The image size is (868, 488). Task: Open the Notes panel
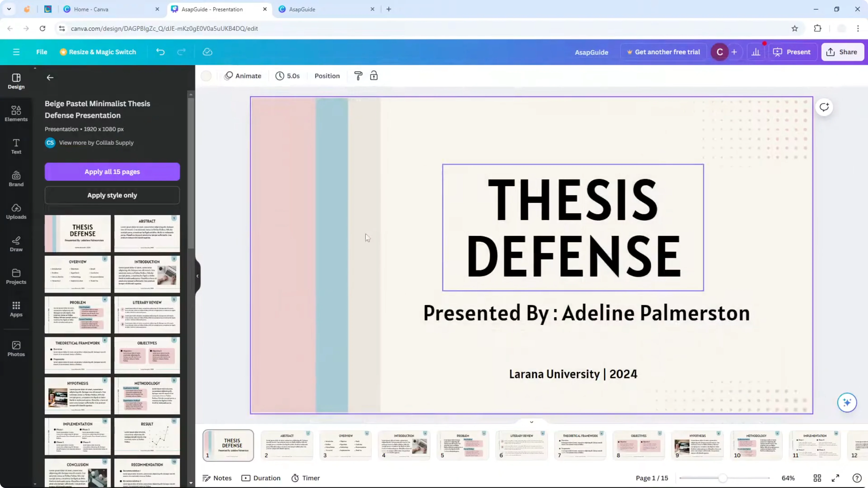click(x=217, y=478)
